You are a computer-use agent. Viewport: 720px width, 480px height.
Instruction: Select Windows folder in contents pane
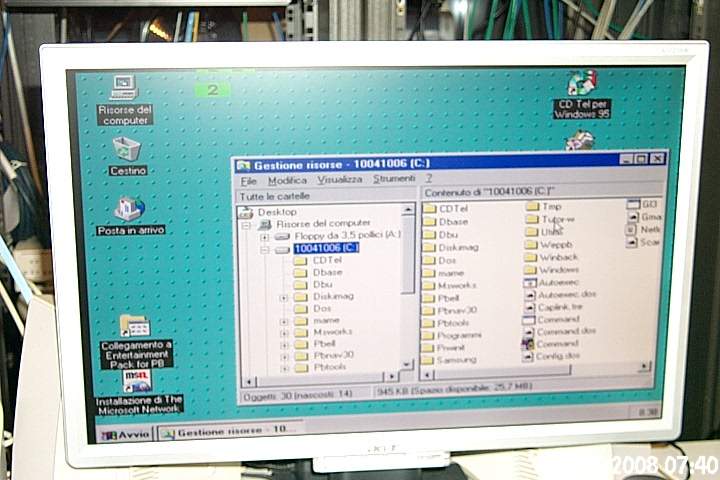point(551,270)
